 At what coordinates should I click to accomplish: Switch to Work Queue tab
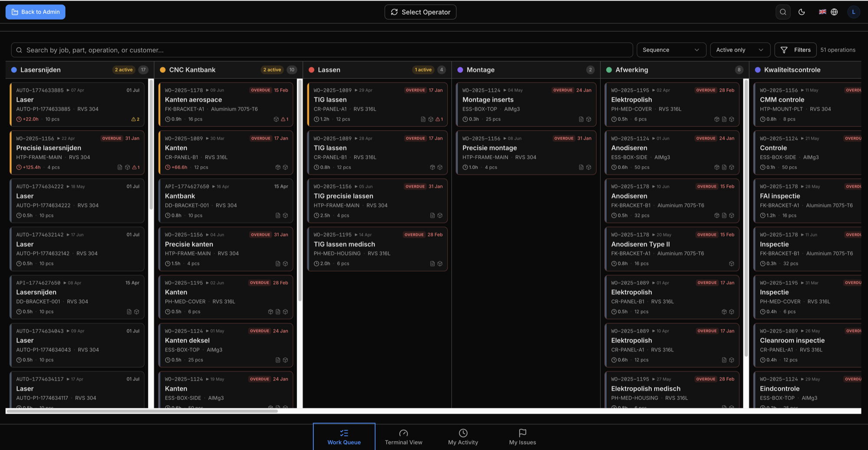click(x=344, y=437)
